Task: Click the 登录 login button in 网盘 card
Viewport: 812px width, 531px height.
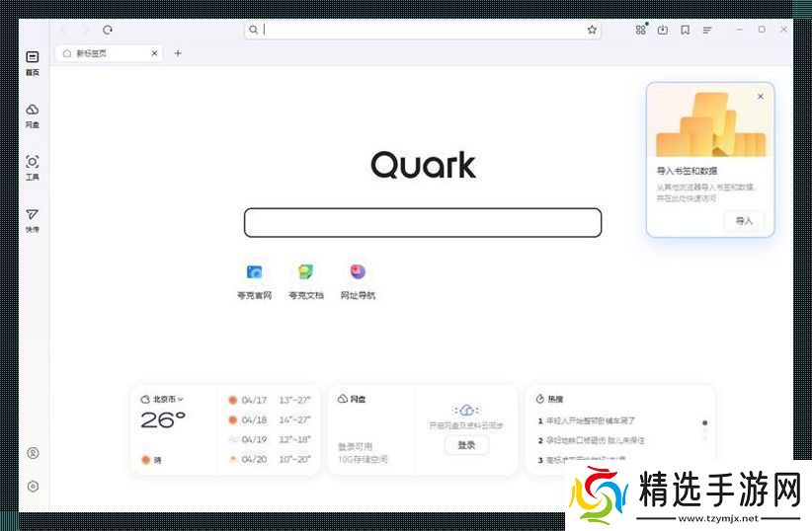Action: 466,445
